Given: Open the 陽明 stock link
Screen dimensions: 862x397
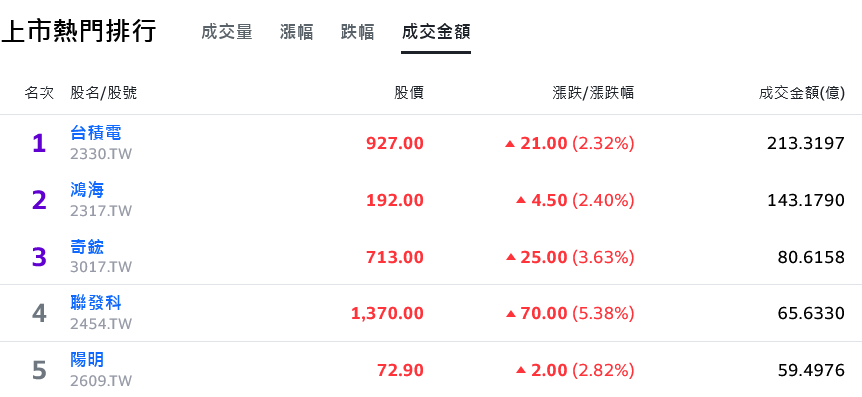Looking at the screenshot, I should (87, 360).
